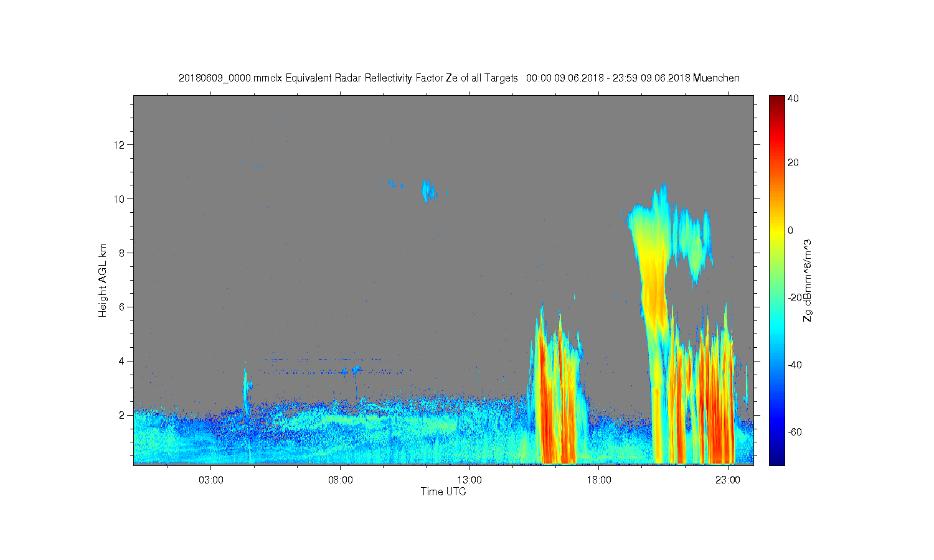The width and height of the screenshot is (934, 560).
Task: Click the colorbar tick label -20
Action: click(794, 297)
